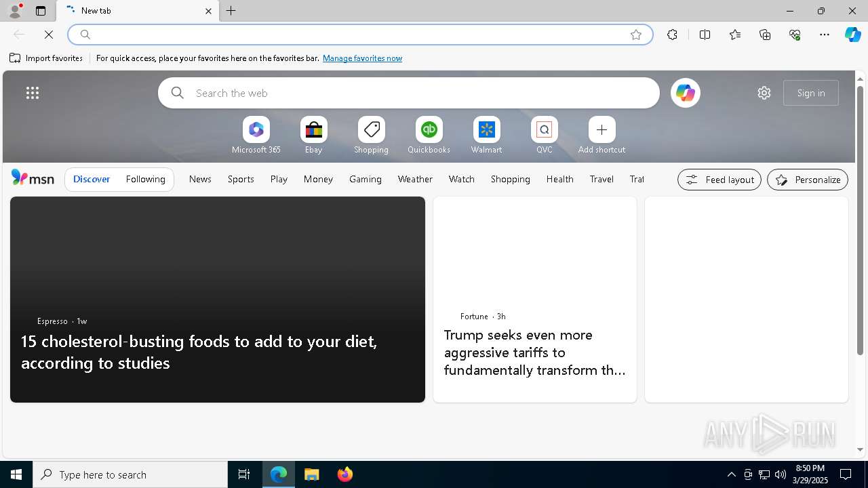Open the Money category
The width and height of the screenshot is (868, 488).
(x=318, y=179)
